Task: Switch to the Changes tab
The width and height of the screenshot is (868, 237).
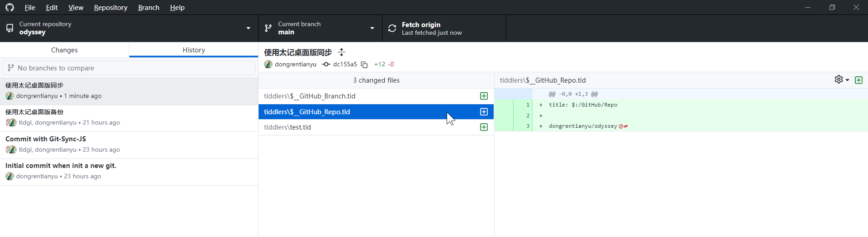Action: click(65, 50)
